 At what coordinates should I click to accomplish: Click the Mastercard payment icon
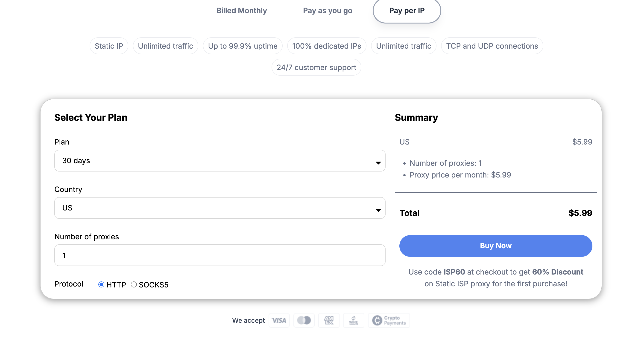(x=304, y=320)
